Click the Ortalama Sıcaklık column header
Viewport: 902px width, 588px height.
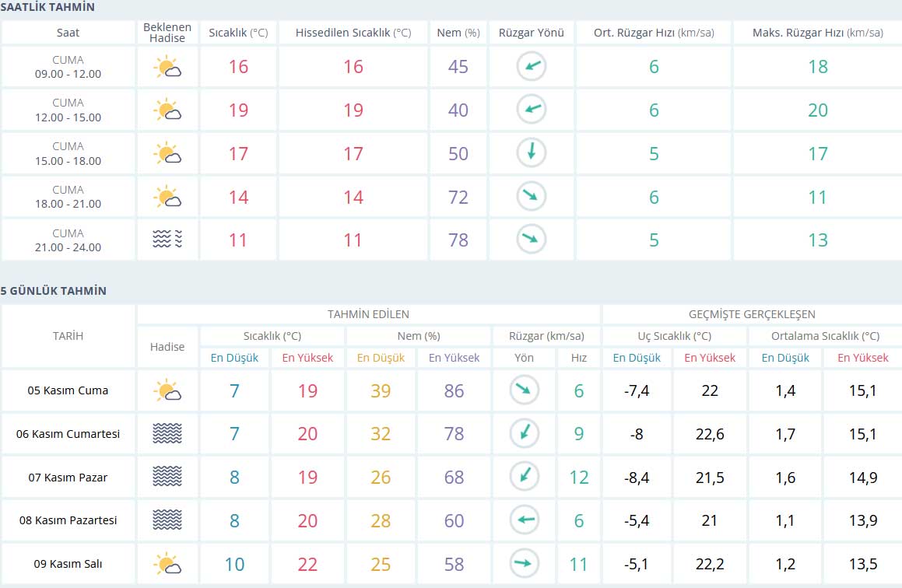825,336
